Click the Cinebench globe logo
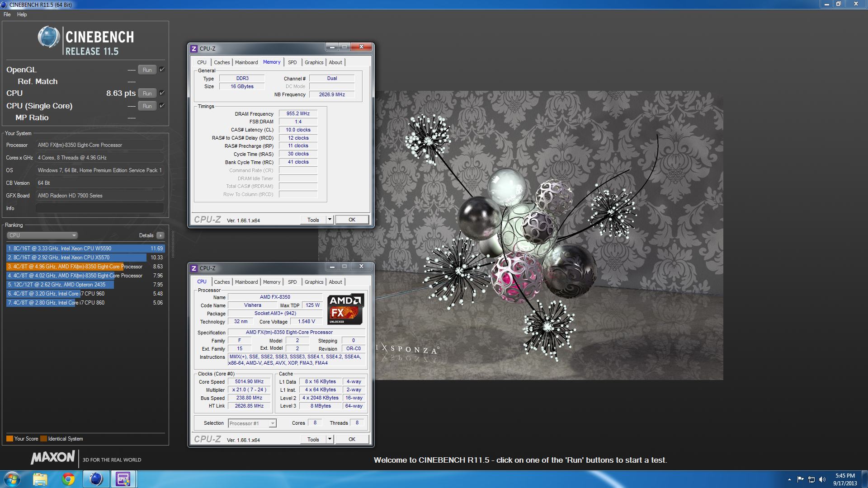 49,37
